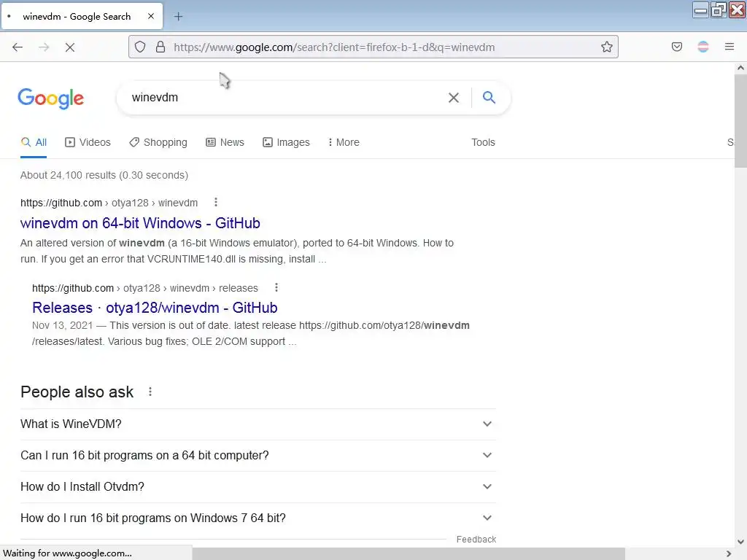Click the blue magnifier search button
The height and width of the screenshot is (560, 747).
pyautogui.click(x=489, y=98)
